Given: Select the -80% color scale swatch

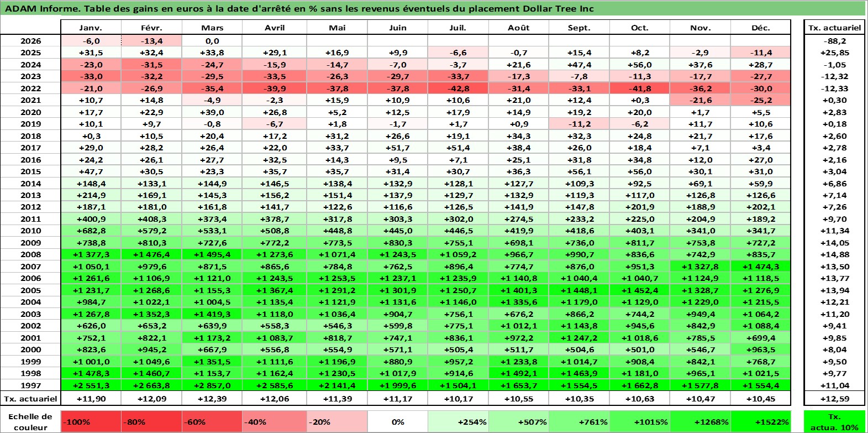Looking at the screenshot, I should coord(151,421).
